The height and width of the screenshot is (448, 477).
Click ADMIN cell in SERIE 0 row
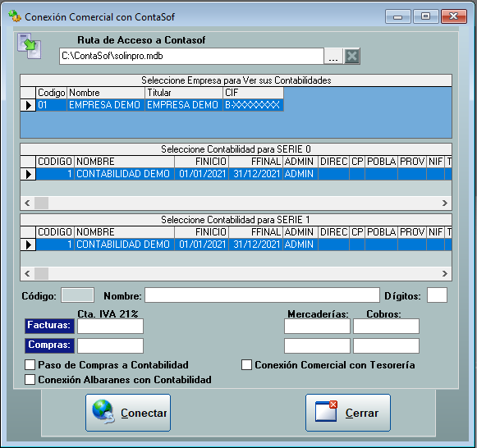[300, 174]
